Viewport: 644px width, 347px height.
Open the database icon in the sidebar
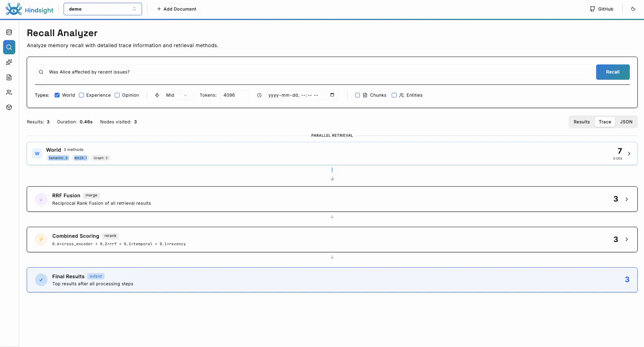9,32
